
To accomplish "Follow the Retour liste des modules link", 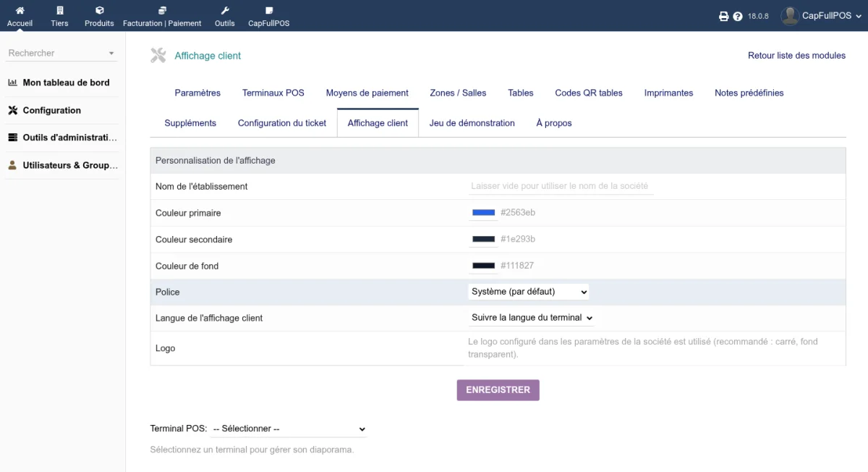I will 796,56.
